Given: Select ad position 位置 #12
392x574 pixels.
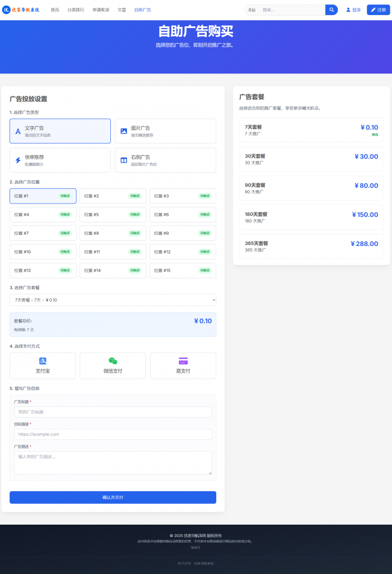Looking at the screenshot, I should click(x=183, y=252).
